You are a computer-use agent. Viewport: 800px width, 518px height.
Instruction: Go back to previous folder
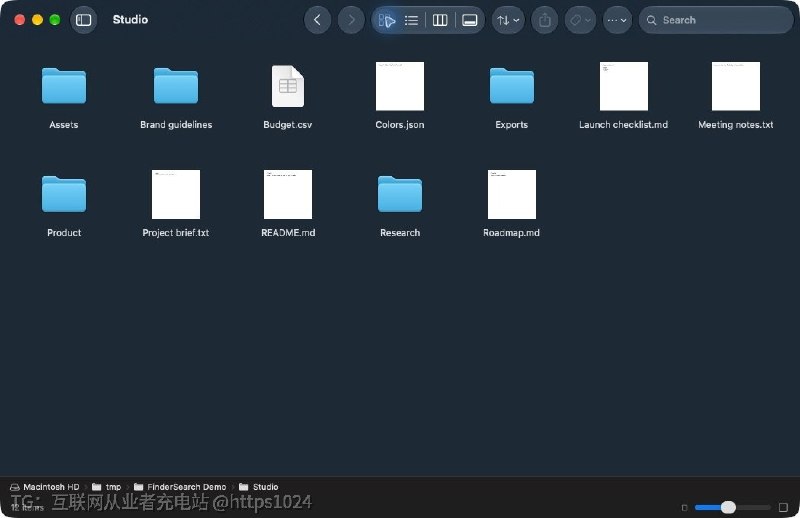click(317, 20)
